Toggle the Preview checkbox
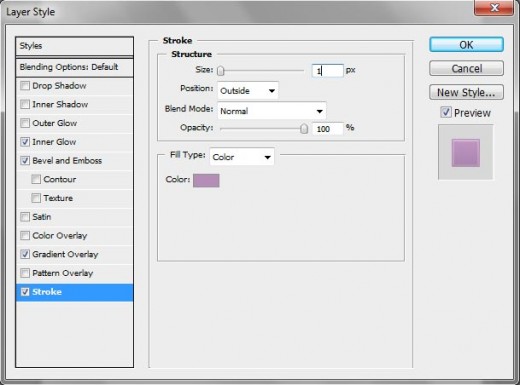This screenshot has height=385, width=520. (446, 112)
